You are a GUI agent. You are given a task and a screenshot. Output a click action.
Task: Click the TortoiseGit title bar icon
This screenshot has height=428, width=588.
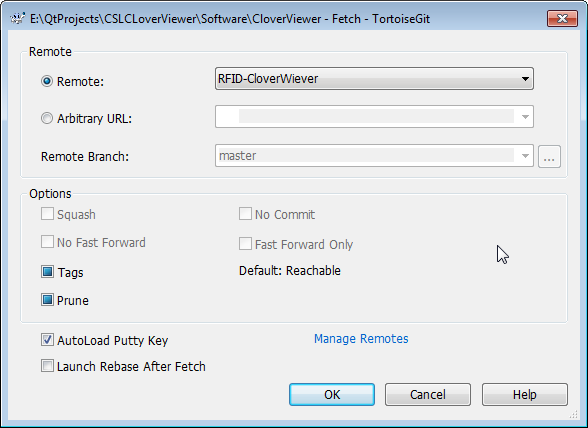point(17,18)
